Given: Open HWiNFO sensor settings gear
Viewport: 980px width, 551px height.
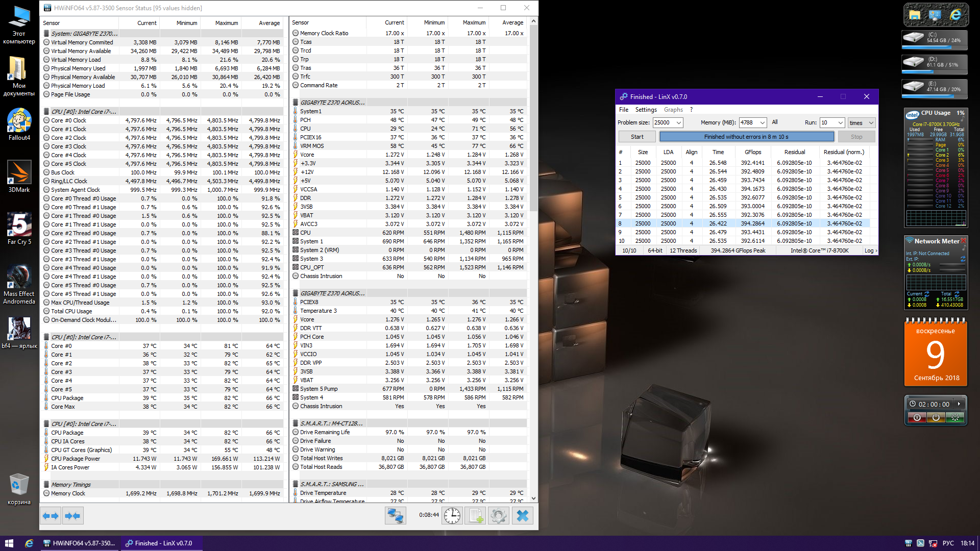Looking at the screenshot, I should pos(498,516).
